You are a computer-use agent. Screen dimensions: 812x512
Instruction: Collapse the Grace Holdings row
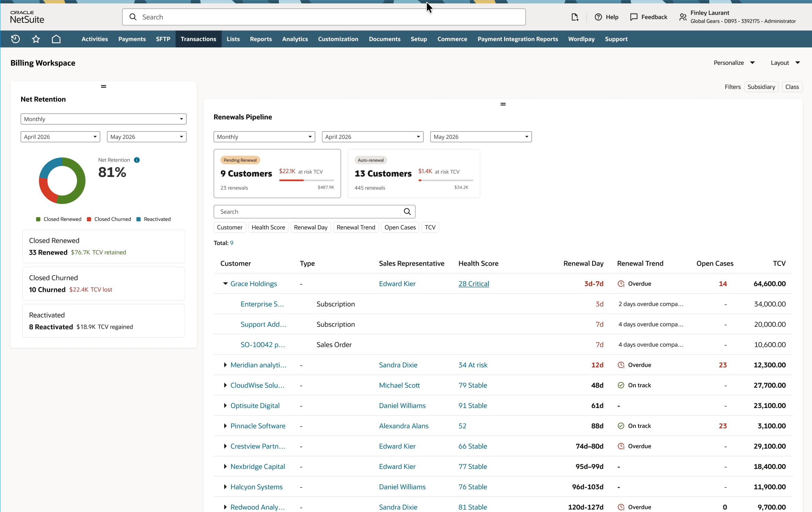click(225, 284)
